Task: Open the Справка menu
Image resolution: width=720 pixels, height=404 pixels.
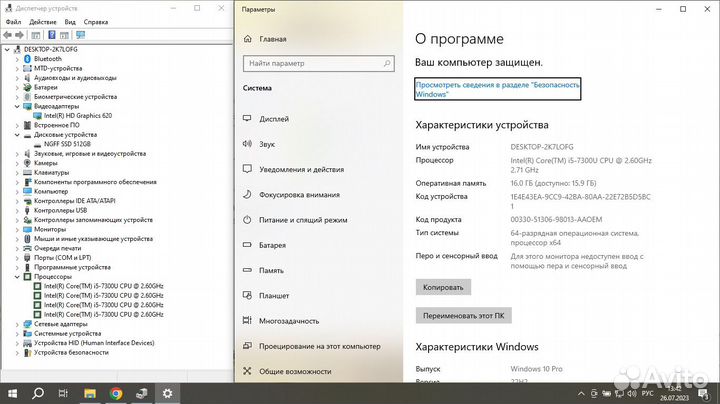Action: click(x=96, y=22)
